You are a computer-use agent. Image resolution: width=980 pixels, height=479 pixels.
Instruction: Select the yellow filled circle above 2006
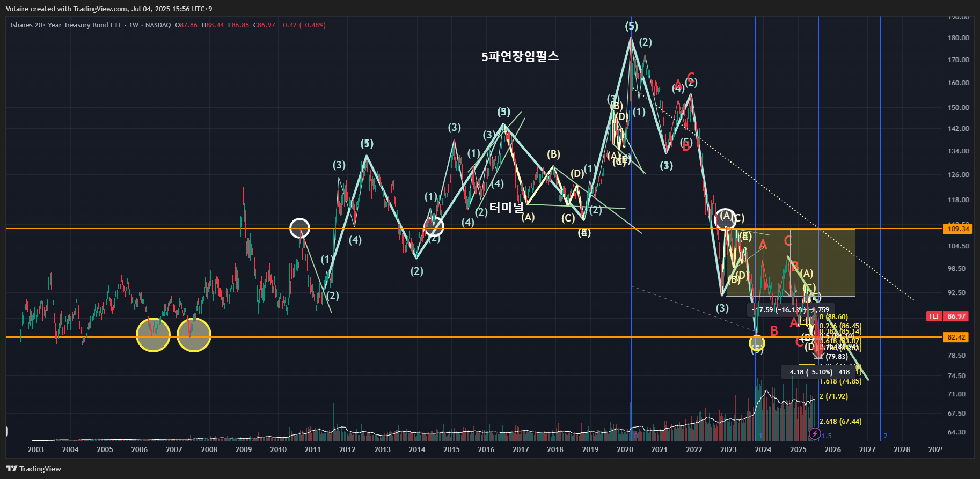tap(153, 335)
